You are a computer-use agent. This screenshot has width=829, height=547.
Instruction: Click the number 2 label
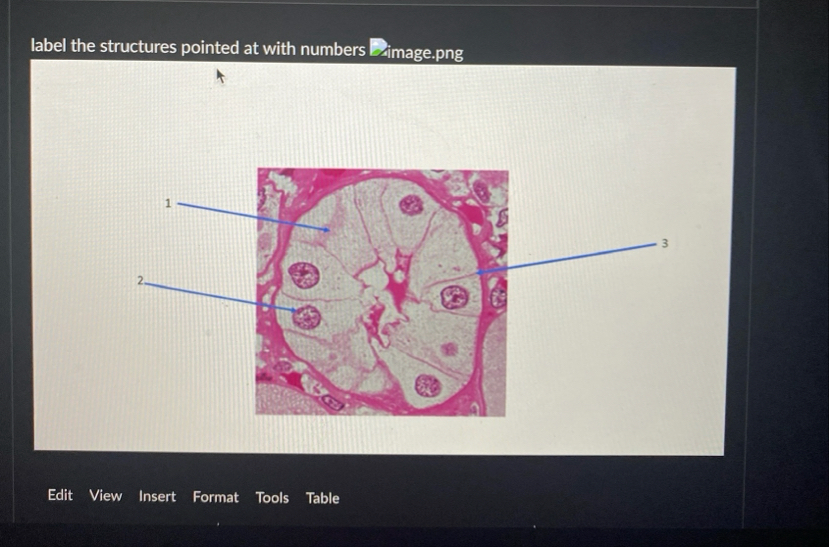click(140, 281)
